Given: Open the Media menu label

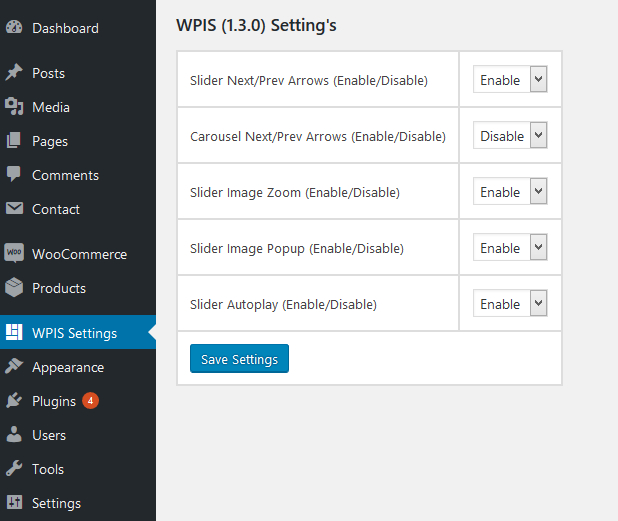Looking at the screenshot, I should pos(51,107).
